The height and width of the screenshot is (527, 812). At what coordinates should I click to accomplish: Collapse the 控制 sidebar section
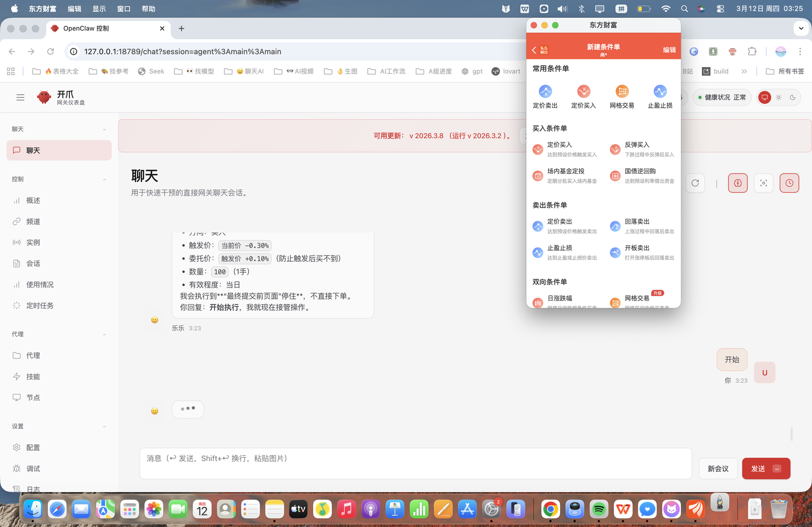(105, 179)
